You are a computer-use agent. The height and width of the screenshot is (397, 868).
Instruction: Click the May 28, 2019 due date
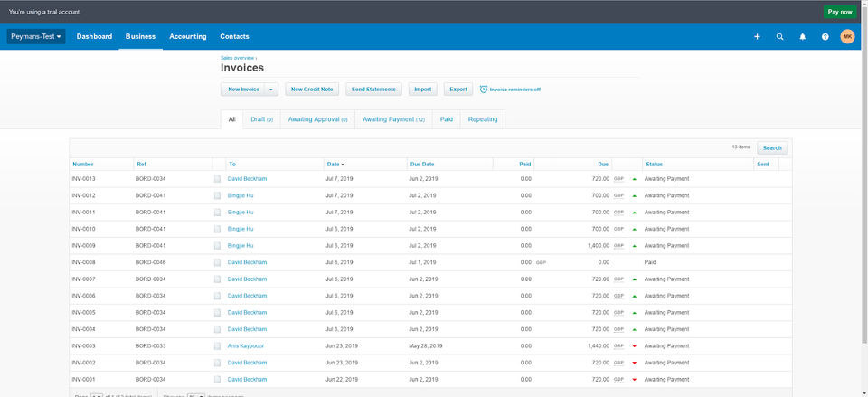pyautogui.click(x=426, y=346)
